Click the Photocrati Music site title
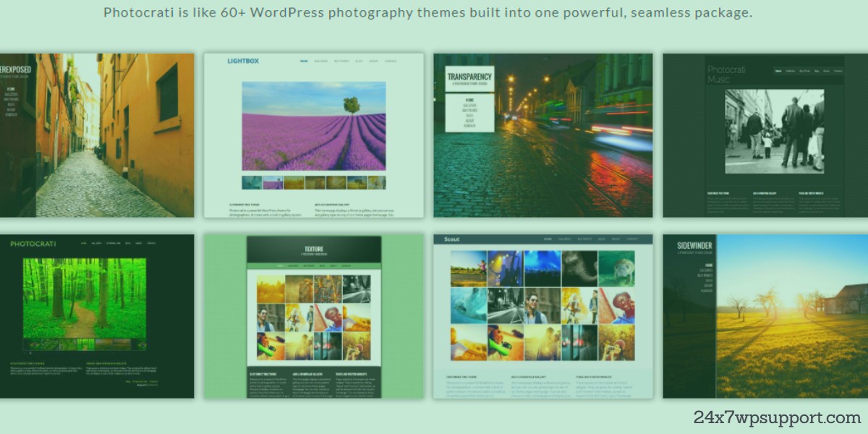The image size is (868, 434). pos(726,74)
